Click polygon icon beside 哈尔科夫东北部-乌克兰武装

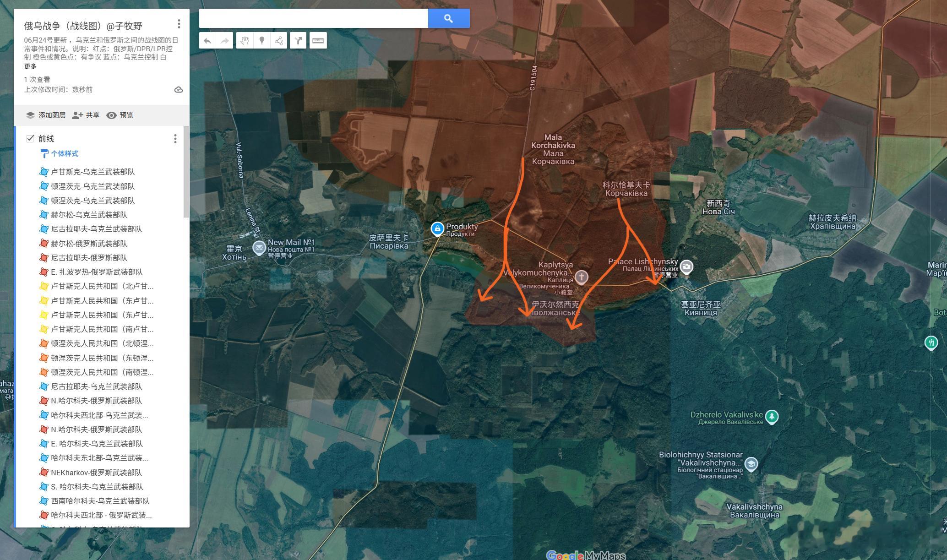pos(44,458)
